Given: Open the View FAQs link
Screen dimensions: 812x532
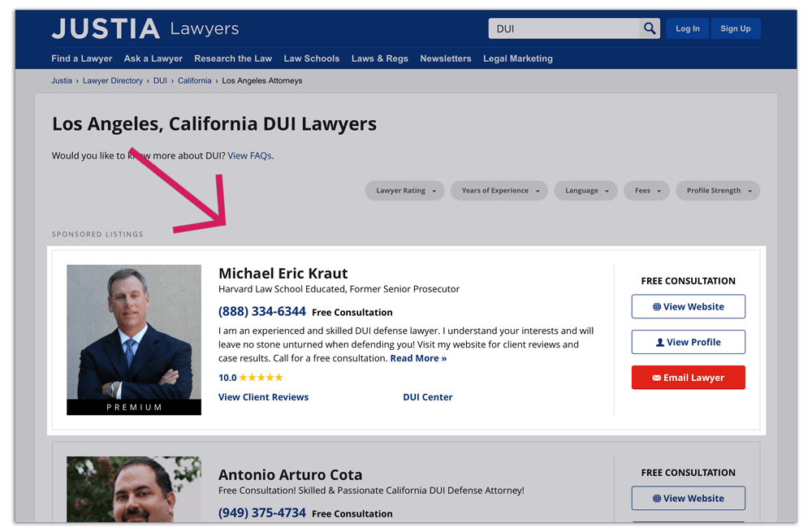Looking at the screenshot, I should tap(249, 155).
